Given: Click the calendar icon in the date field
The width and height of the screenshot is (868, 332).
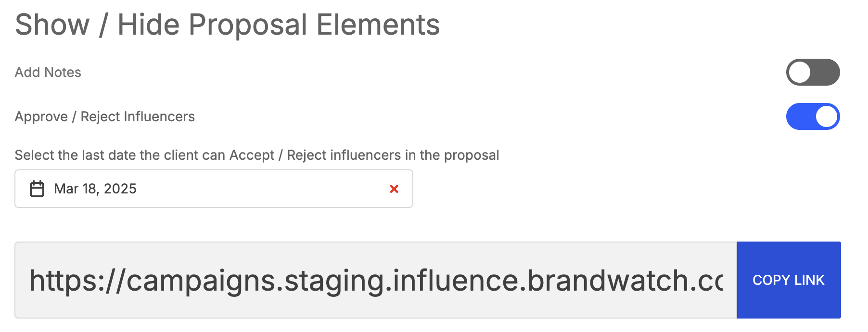Looking at the screenshot, I should 37,189.
